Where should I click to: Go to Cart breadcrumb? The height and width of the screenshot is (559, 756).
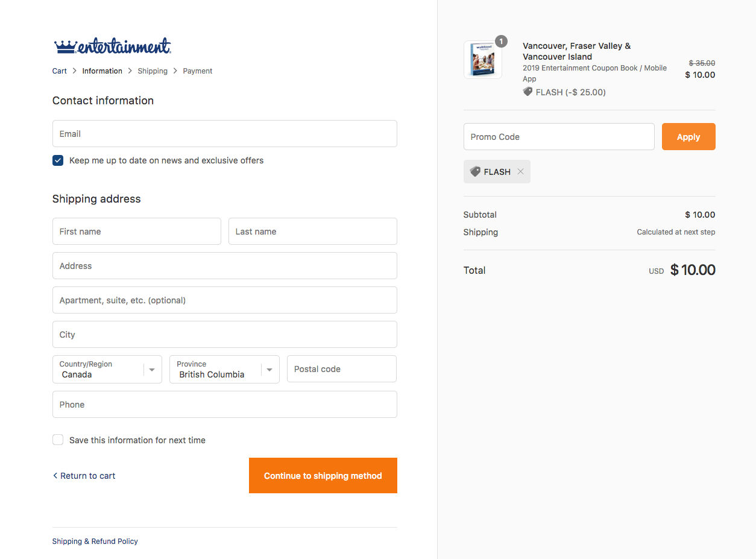point(60,71)
